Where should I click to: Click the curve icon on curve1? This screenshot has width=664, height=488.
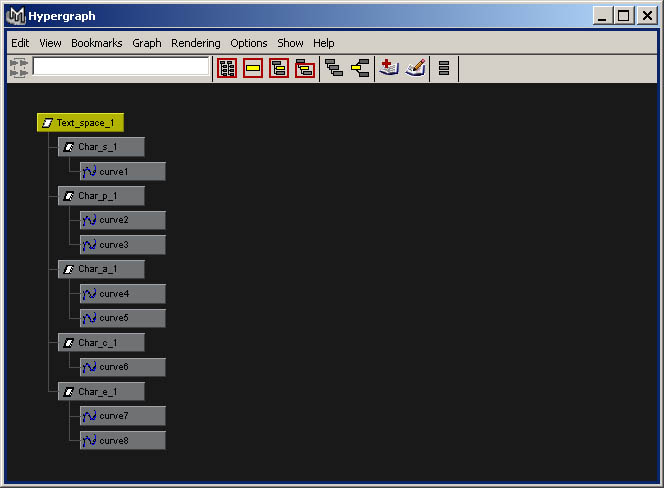tap(89, 172)
